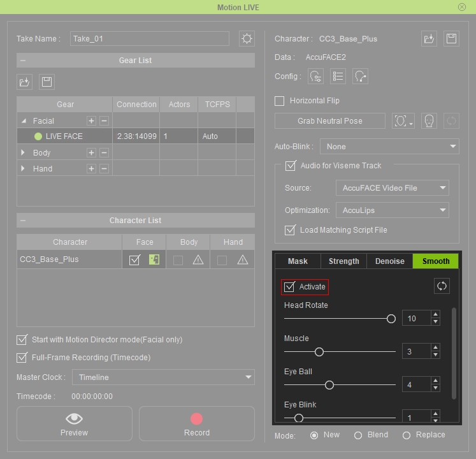Toggle Full-Frame Recording (Timecode) checkbox
476x459 pixels.
(22, 358)
